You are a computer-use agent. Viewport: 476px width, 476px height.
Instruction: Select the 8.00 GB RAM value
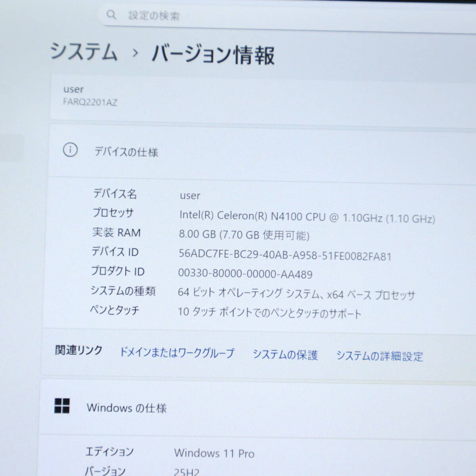coord(244,235)
